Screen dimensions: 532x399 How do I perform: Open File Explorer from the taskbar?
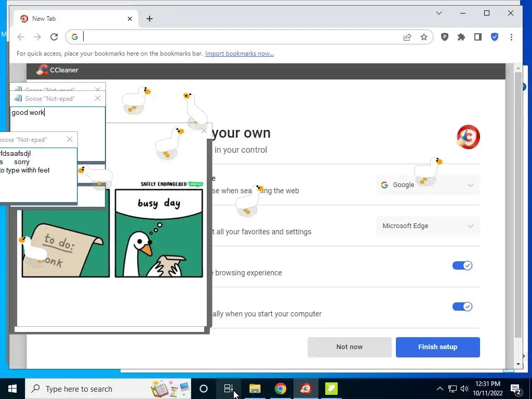255,389
